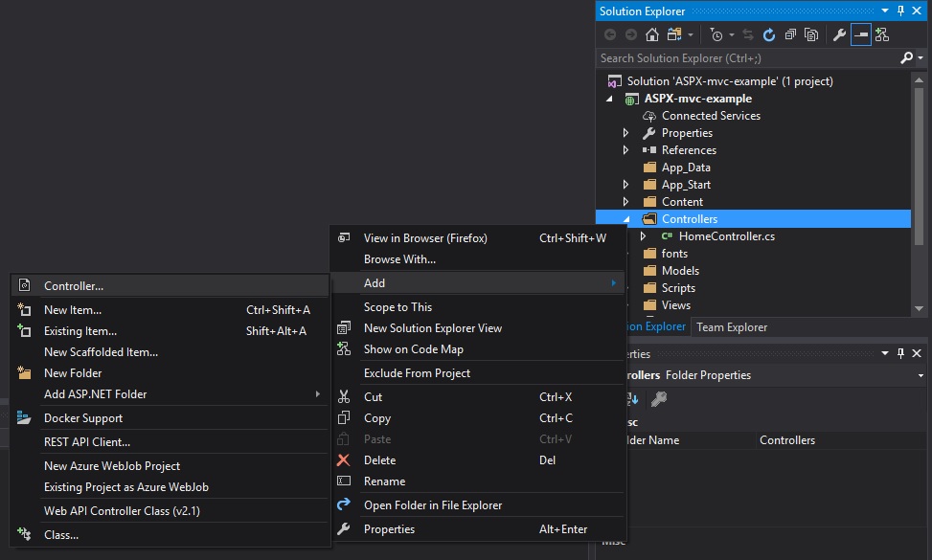932x560 pixels.
Task: Click the Solution Explorer scrollbar down arrow
Action: [x=920, y=309]
